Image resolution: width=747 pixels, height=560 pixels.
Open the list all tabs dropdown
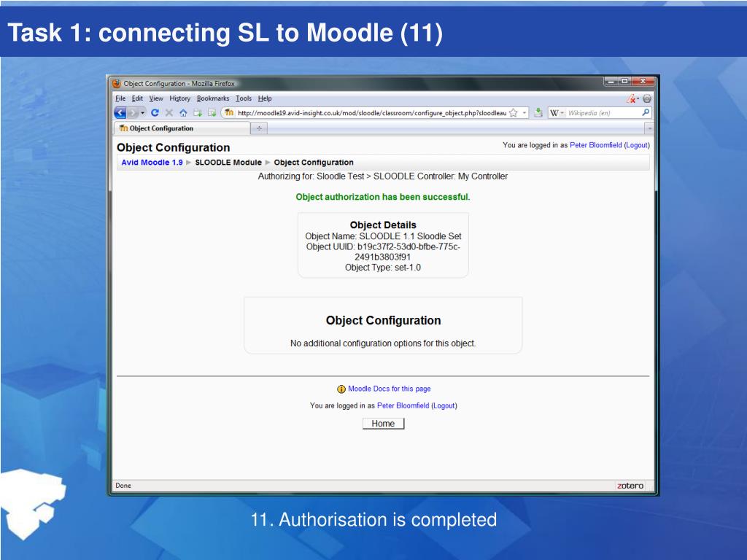(x=649, y=128)
